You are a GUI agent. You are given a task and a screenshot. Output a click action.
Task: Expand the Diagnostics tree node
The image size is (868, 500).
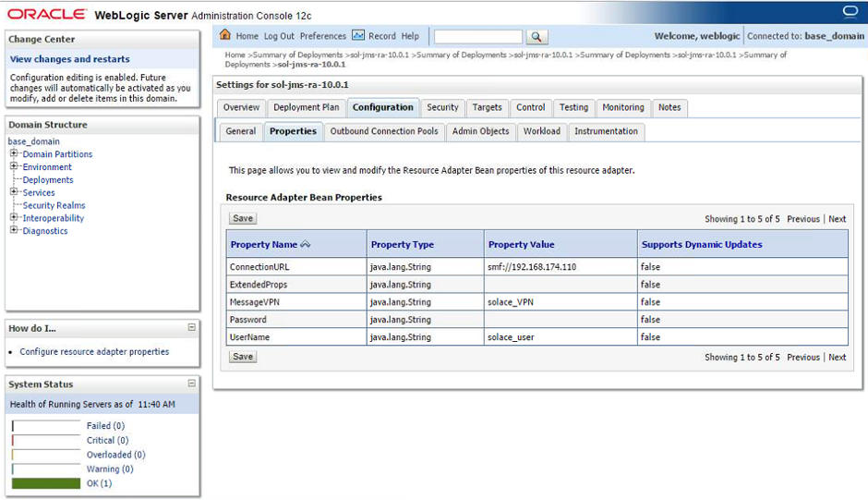[x=15, y=231]
